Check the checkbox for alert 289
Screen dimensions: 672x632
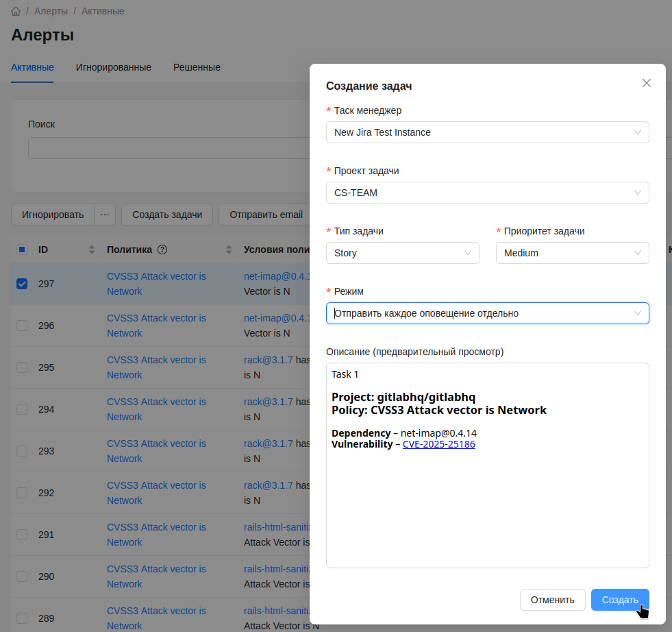(x=22, y=618)
